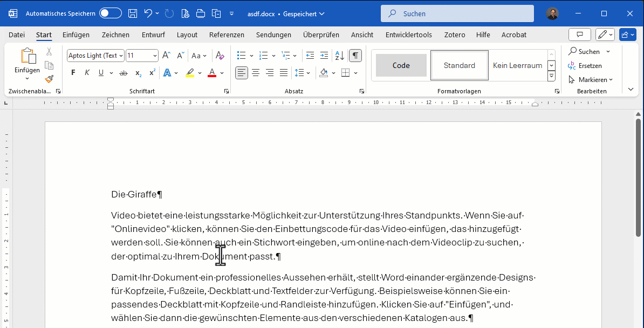
Task: Save the document with the disk icon
Action: (x=133, y=13)
